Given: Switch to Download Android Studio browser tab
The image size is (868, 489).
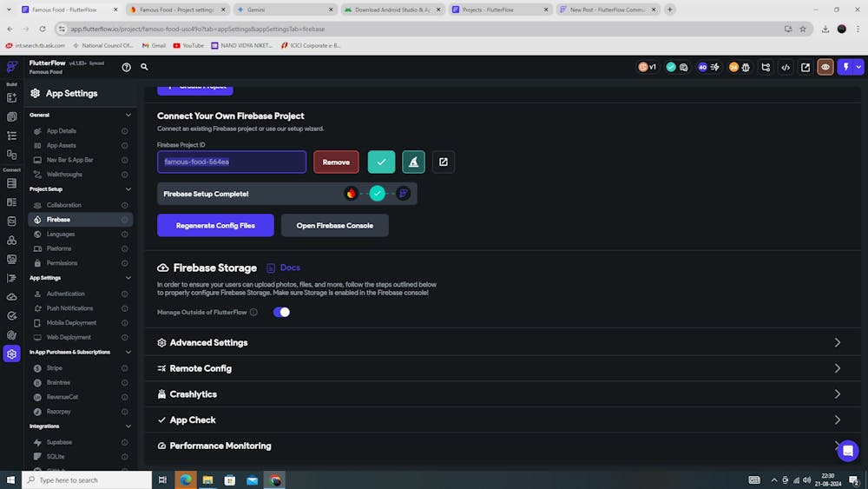Looking at the screenshot, I should coord(392,10).
